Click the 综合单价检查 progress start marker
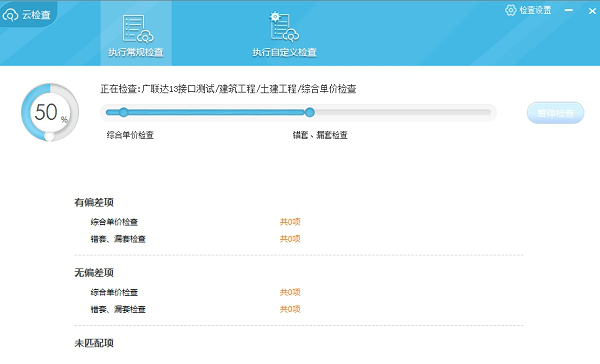This screenshot has width=600, height=364. (123, 112)
